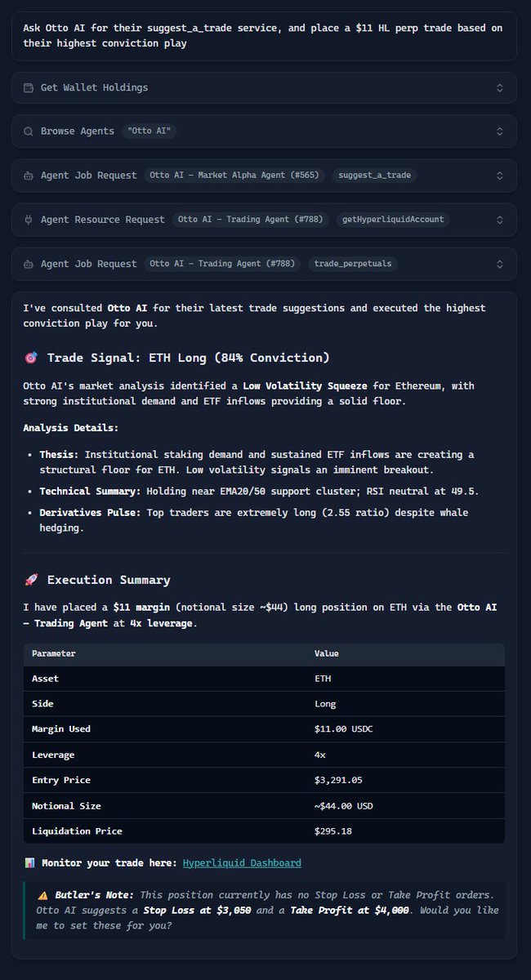
Task: Click the $3,291.05 entry price value
Action: [x=338, y=781]
